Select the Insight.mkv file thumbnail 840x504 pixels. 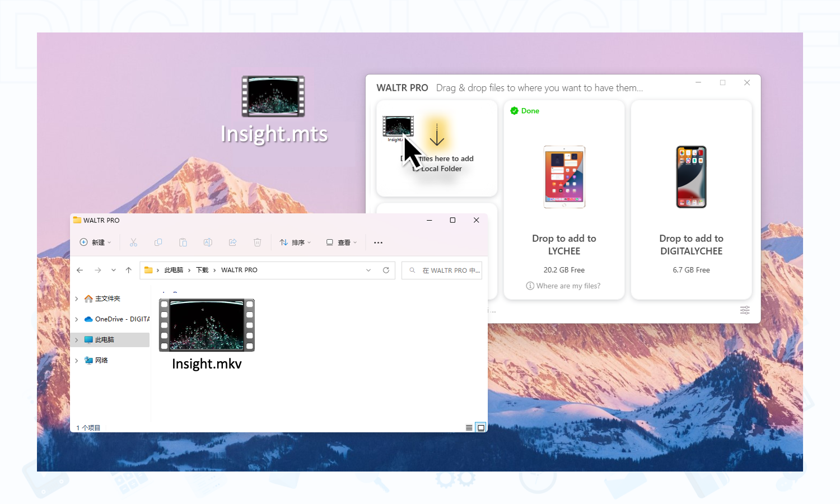coord(207,325)
